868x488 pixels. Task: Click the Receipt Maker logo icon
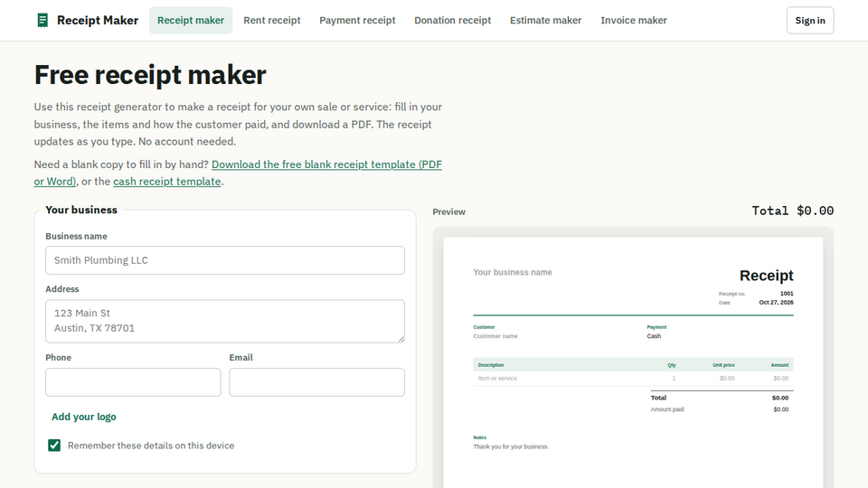pos(42,21)
